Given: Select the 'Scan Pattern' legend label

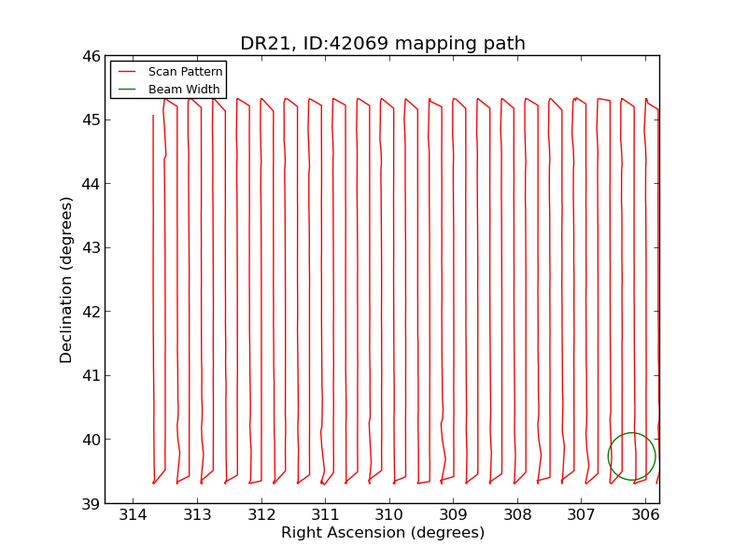Looking at the screenshot, I should coord(185,72).
